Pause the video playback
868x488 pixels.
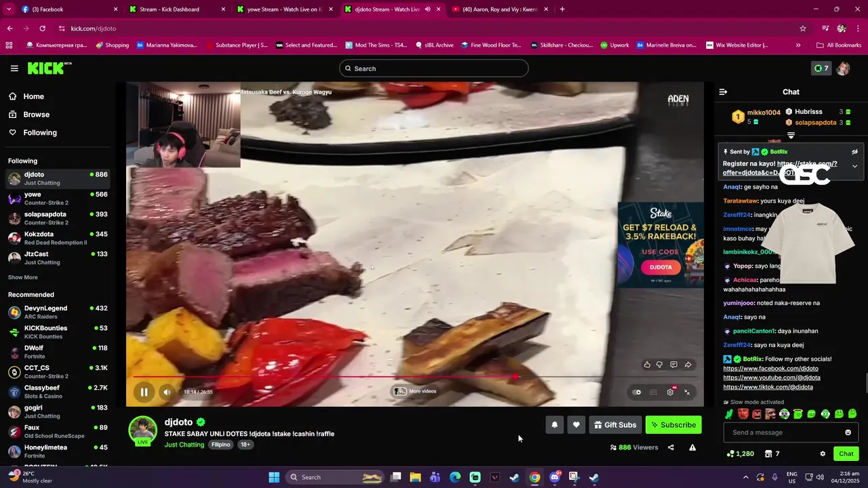[144, 392]
